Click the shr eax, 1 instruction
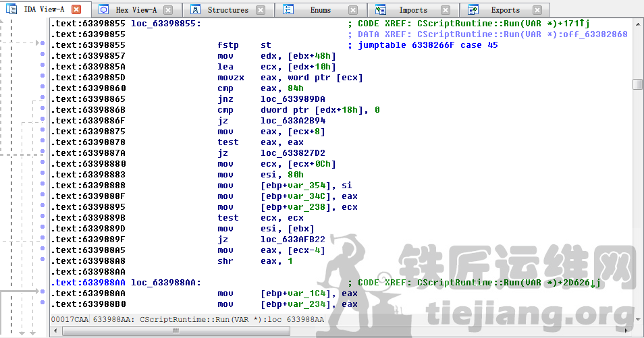The width and height of the screenshot is (644, 338). pyautogui.click(x=255, y=261)
